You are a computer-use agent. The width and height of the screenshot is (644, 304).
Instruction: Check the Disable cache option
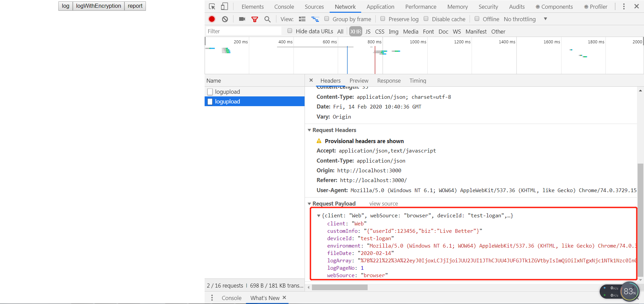[426, 19]
